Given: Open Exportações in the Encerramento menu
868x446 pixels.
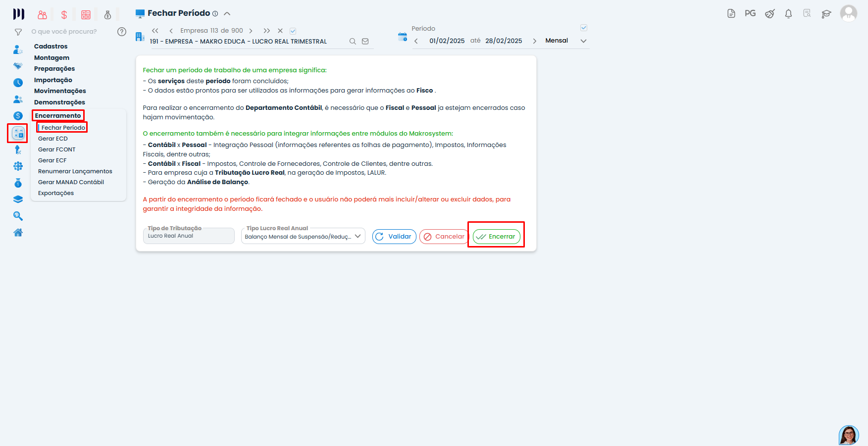Looking at the screenshot, I should (x=55, y=193).
